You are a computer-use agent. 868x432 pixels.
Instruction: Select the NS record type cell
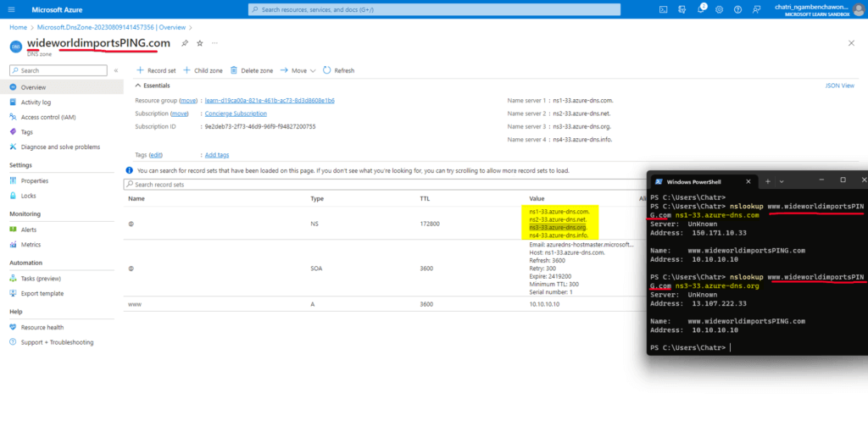point(314,224)
